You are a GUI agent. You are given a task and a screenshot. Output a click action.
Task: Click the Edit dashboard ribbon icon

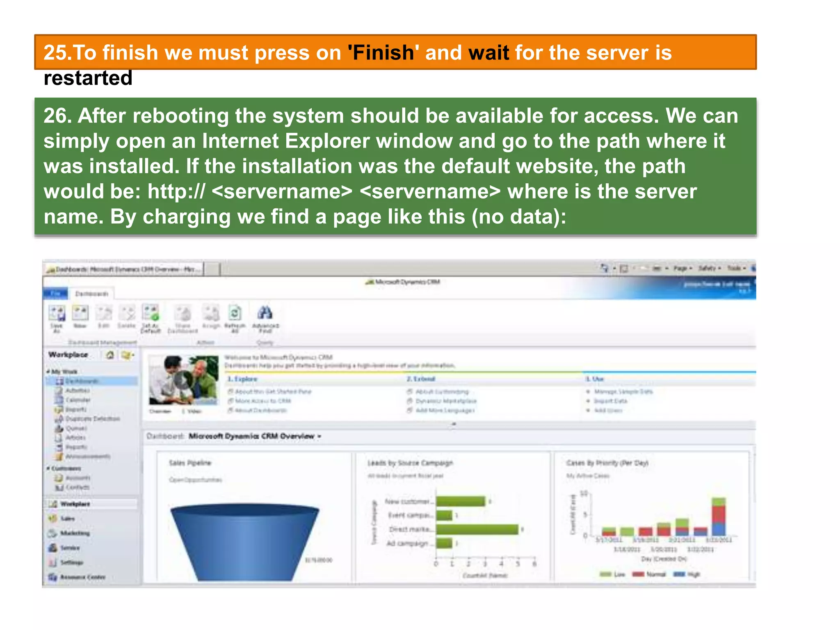(104, 317)
